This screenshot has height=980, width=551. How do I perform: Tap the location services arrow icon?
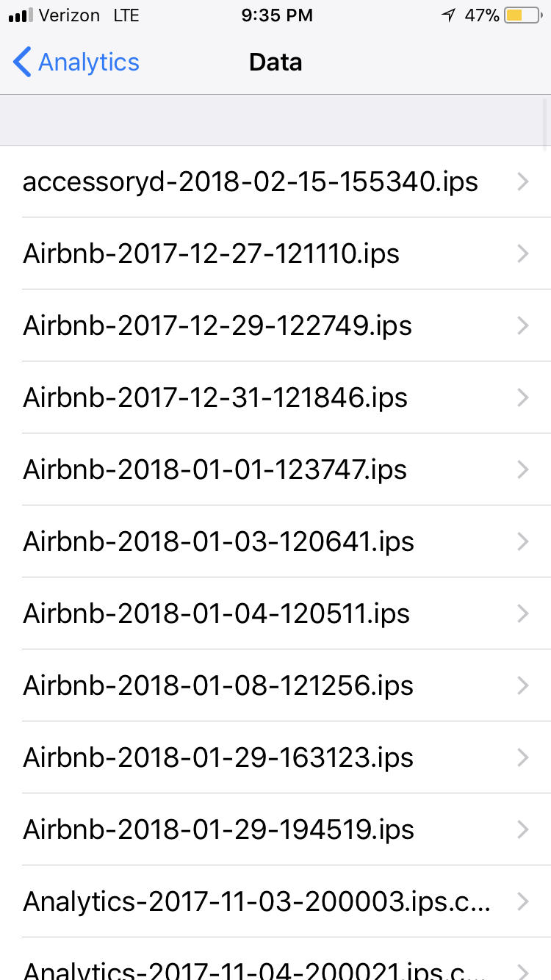click(x=447, y=15)
